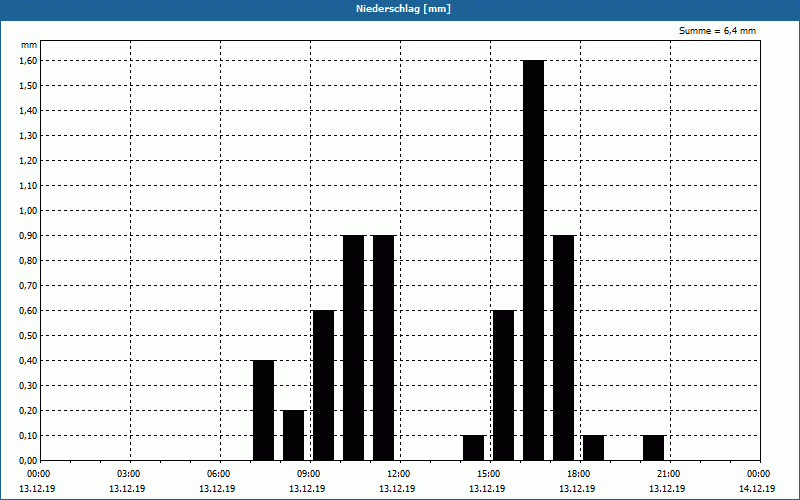This screenshot has width=800, height=500.
Task: Click the 1,00 y-axis label
Action: point(28,210)
